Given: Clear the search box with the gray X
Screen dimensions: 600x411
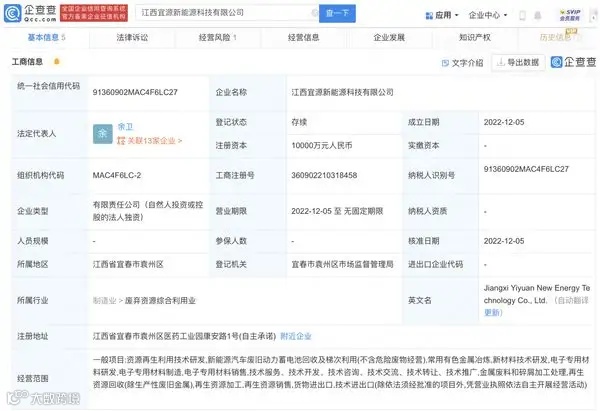Looking at the screenshot, I should (315, 13).
